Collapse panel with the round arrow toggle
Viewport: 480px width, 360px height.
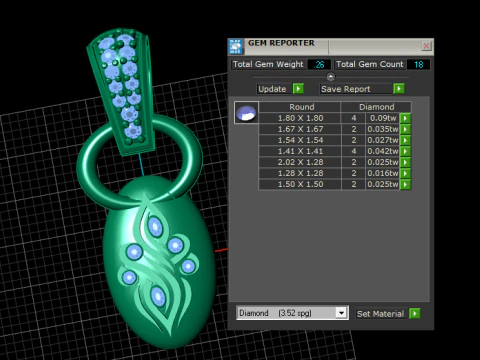330,77
